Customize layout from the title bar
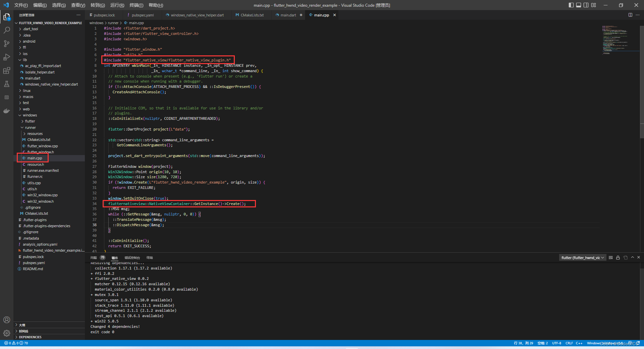Screen dimensions: 644x349 [594, 5]
